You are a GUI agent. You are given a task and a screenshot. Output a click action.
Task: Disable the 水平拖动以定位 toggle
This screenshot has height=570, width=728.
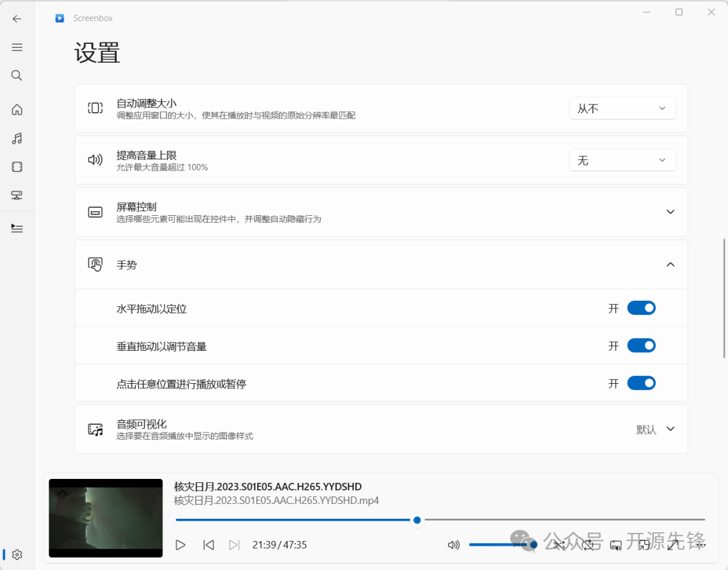click(x=641, y=308)
